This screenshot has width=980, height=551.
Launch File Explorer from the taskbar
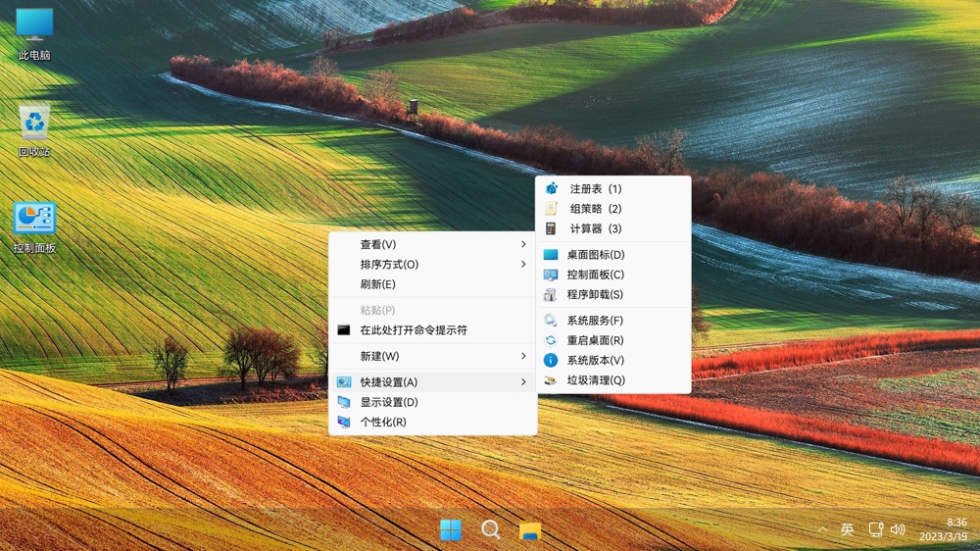click(x=530, y=530)
